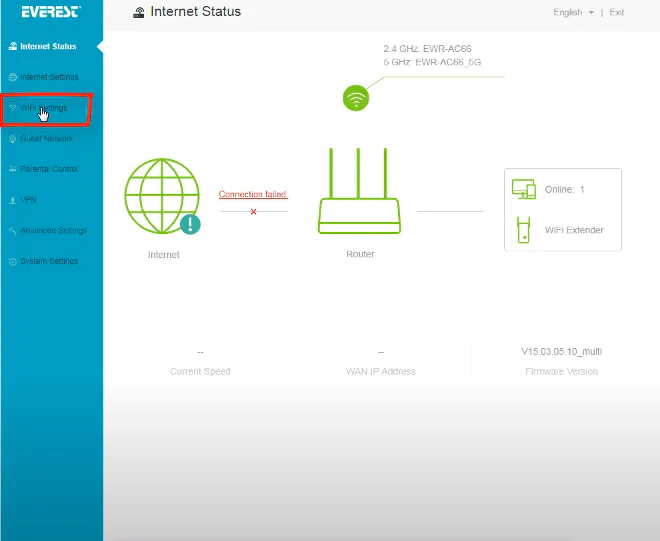Click the WiFi Extender icon
Screen dimensions: 660x541
(523, 230)
